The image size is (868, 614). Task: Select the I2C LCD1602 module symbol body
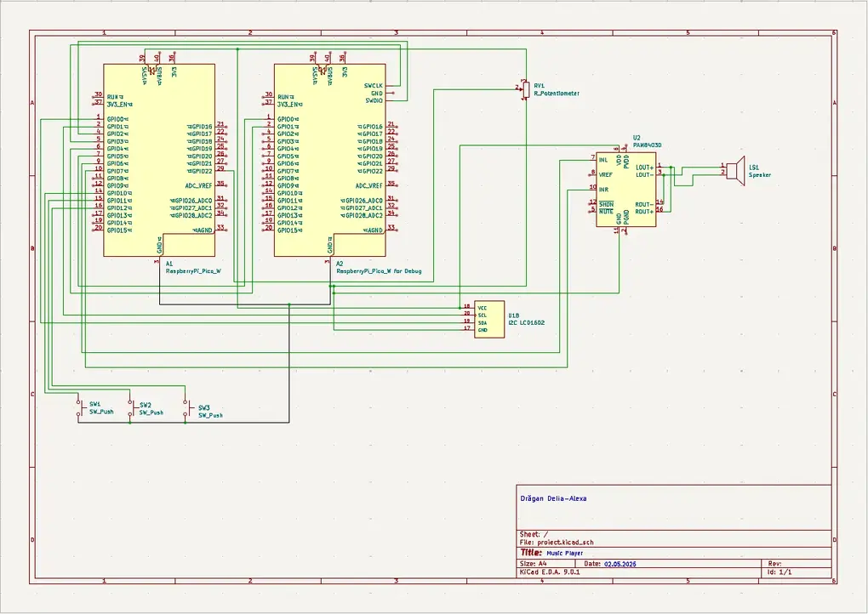coord(489,319)
